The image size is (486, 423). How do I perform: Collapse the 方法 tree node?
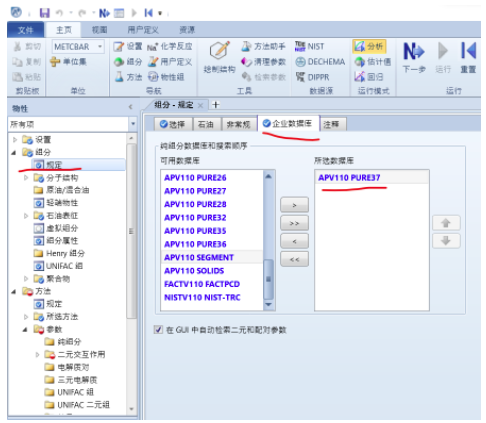(x=14, y=291)
